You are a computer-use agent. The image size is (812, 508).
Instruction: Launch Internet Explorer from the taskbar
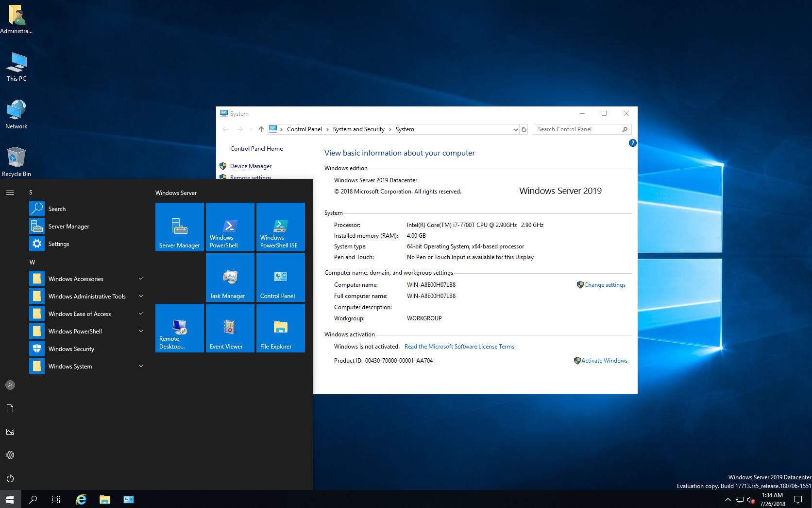(x=81, y=499)
